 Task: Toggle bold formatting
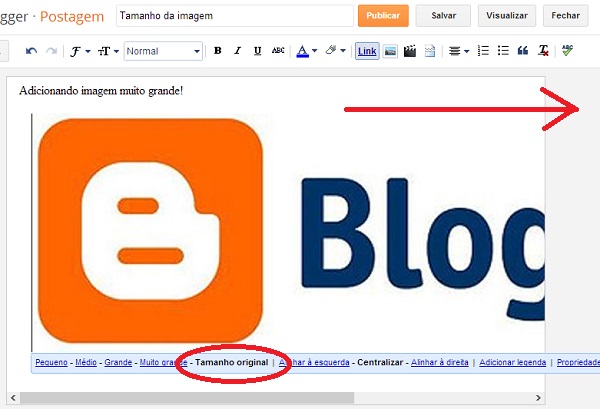pyautogui.click(x=218, y=51)
